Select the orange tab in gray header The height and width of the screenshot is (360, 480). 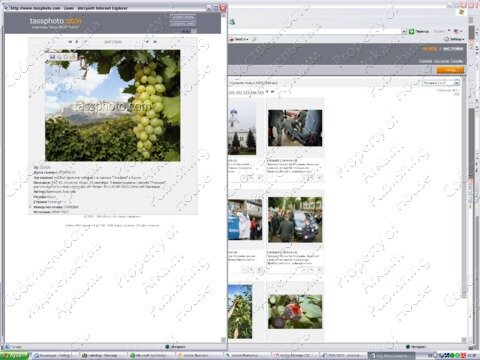430,49
